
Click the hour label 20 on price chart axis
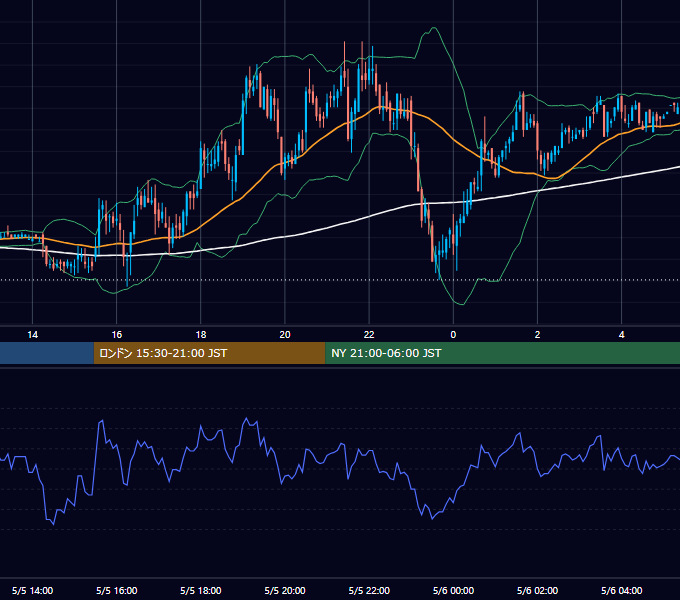coord(285,335)
